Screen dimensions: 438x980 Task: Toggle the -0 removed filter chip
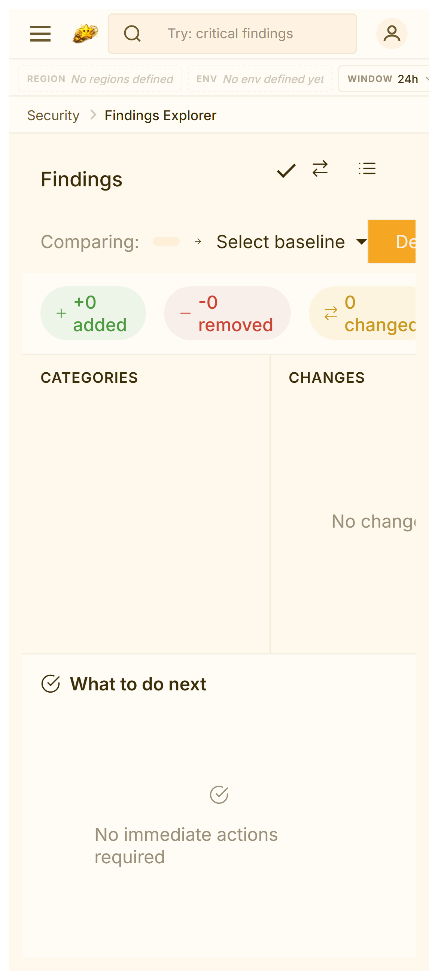pos(227,313)
